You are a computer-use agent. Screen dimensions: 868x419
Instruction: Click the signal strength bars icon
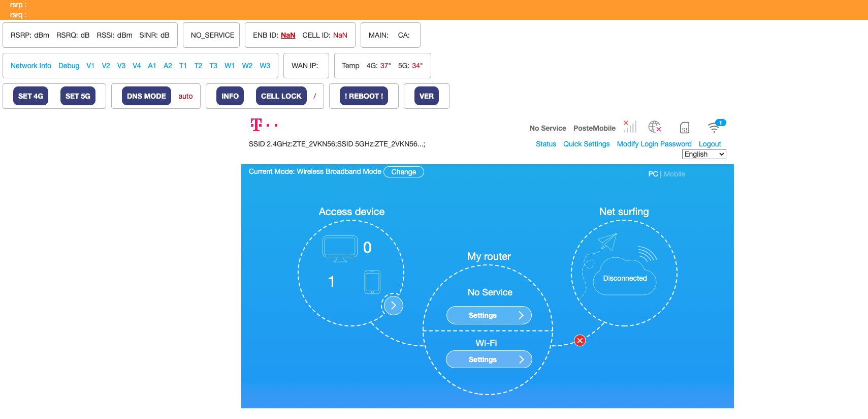pos(630,127)
